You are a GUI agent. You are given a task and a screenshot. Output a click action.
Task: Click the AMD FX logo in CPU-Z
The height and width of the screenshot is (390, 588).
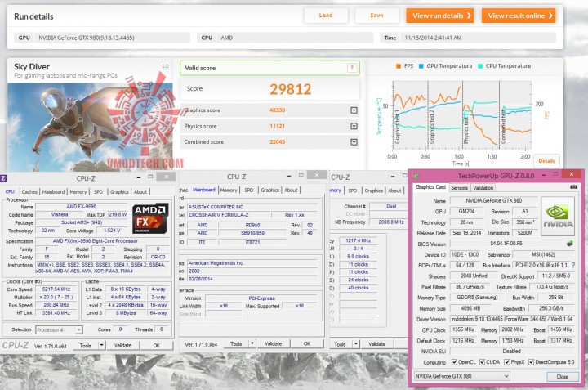coord(150,218)
